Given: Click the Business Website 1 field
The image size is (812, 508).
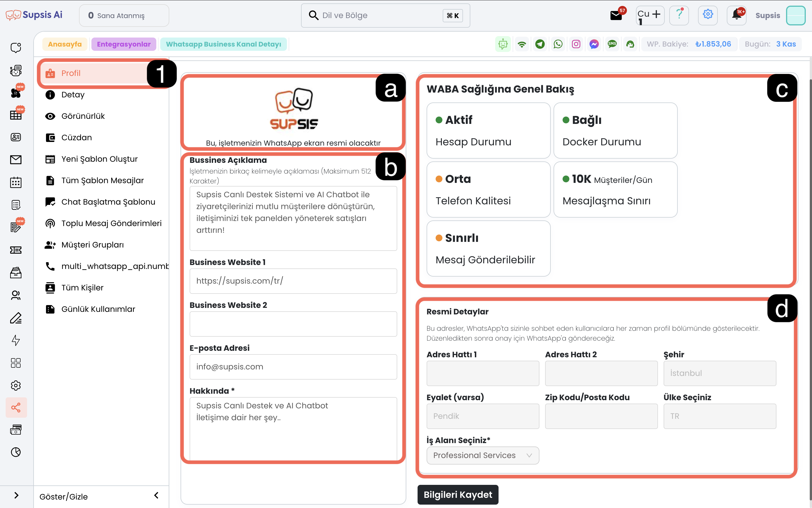Looking at the screenshot, I should pos(293,281).
